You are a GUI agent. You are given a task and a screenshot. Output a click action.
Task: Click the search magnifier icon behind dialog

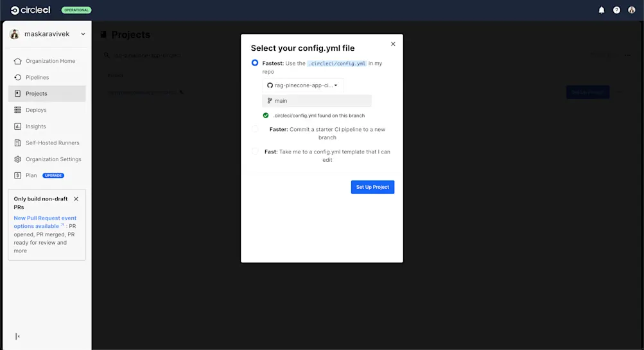[x=107, y=55]
